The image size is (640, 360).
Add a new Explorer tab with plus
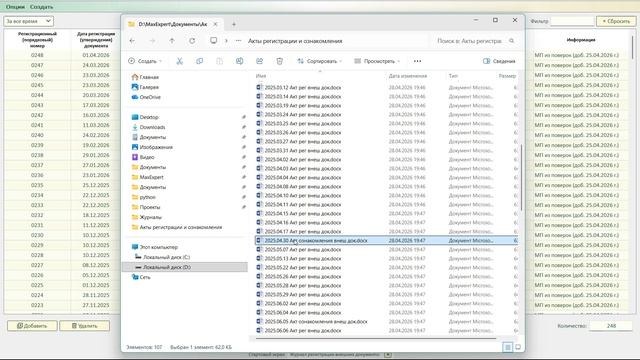coord(234,24)
